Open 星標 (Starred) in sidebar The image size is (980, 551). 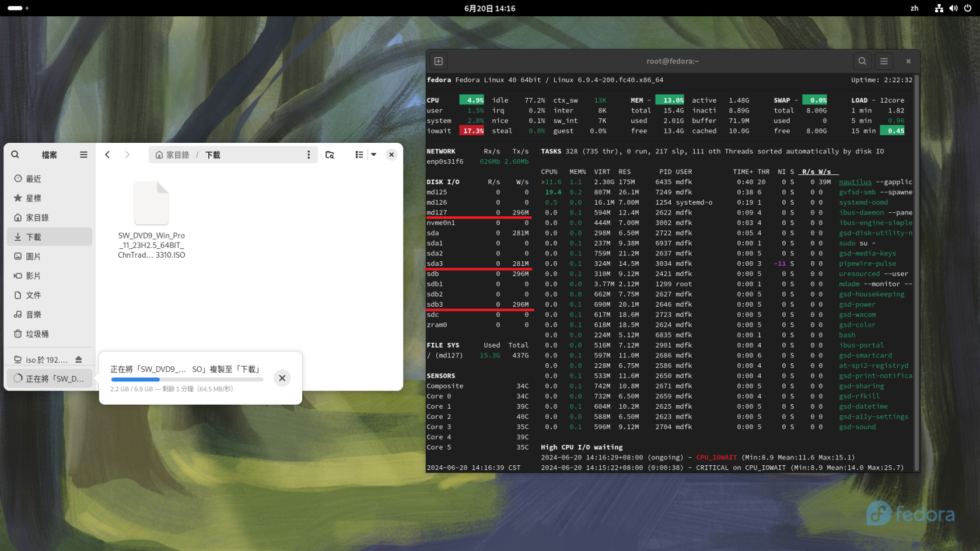pos(50,198)
